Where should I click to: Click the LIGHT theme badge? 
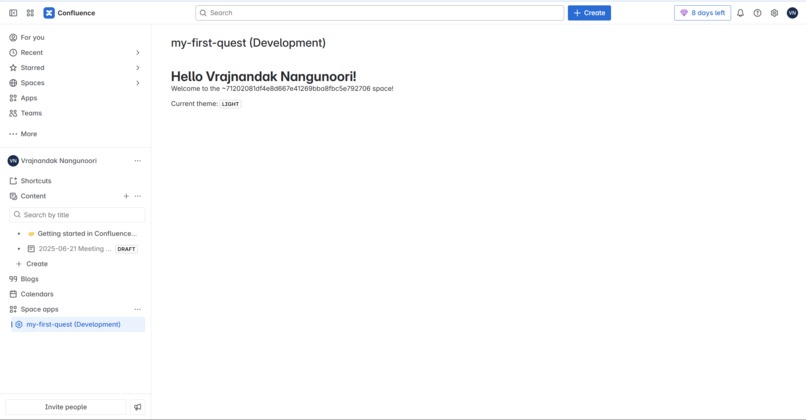[x=230, y=104]
